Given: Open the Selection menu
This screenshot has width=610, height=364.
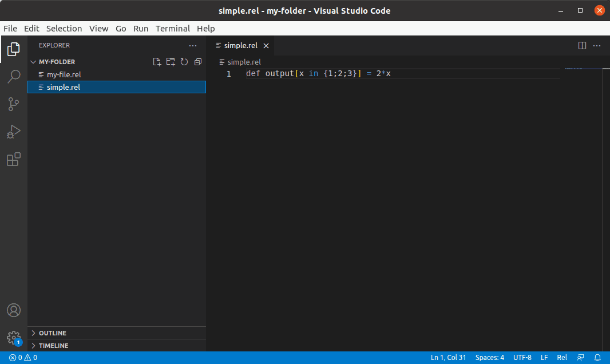Looking at the screenshot, I should (x=64, y=29).
